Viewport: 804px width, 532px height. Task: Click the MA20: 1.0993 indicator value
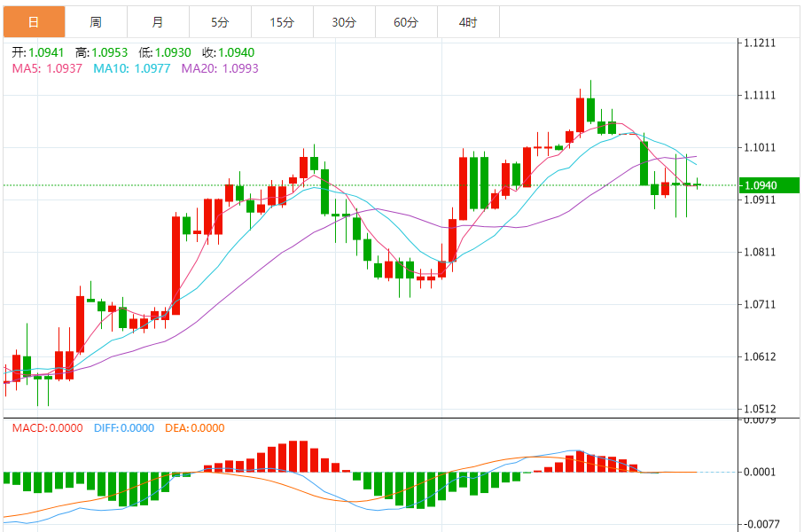tap(220, 69)
